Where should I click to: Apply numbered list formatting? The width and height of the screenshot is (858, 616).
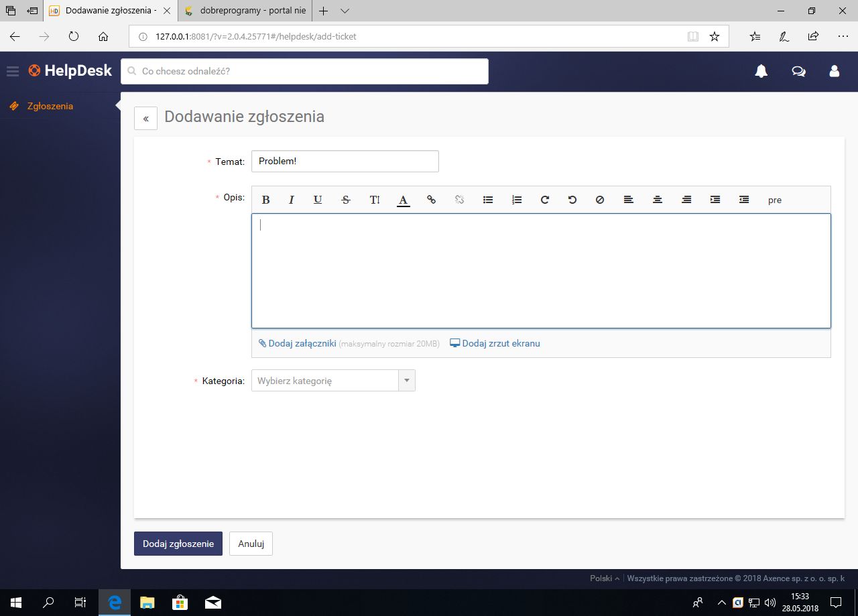coord(516,199)
